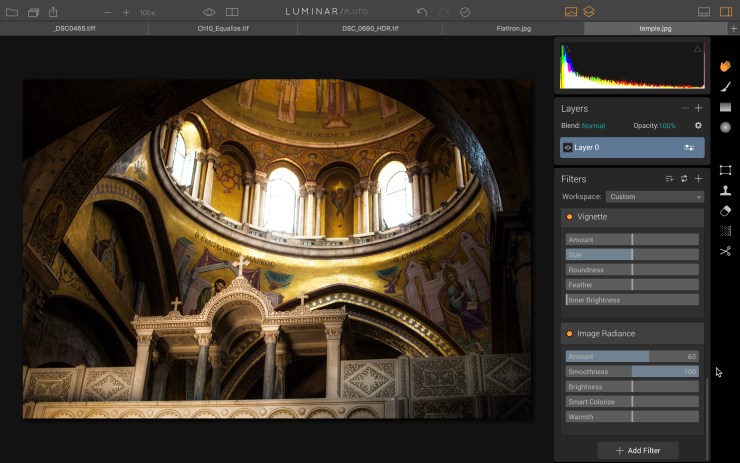
Task: Click the Scissors cut tool
Action: [725, 251]
